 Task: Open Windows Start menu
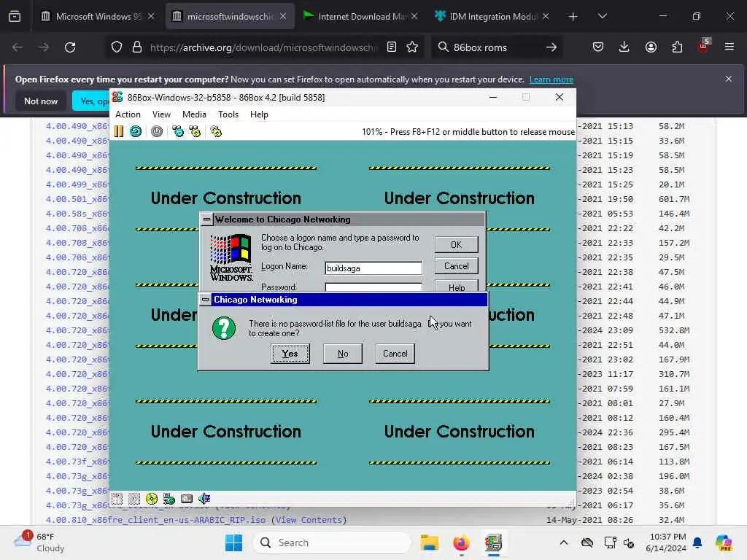pos(233,542)
